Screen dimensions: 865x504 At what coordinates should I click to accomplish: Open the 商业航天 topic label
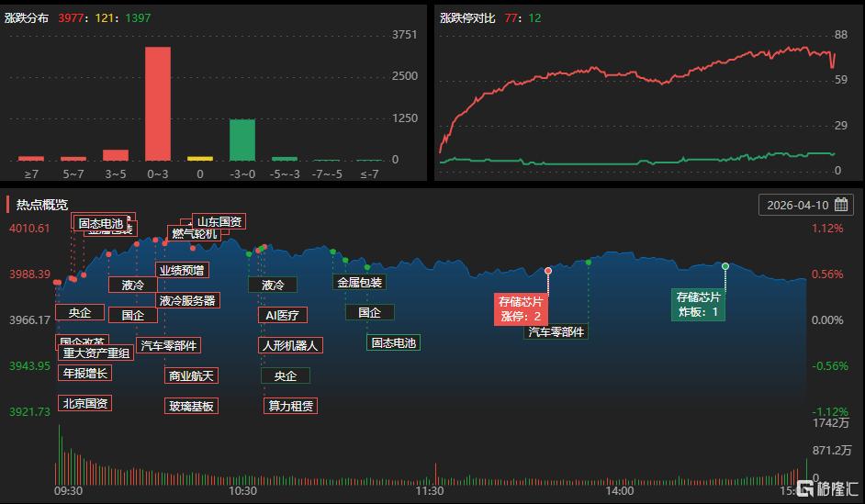point(190,375)
